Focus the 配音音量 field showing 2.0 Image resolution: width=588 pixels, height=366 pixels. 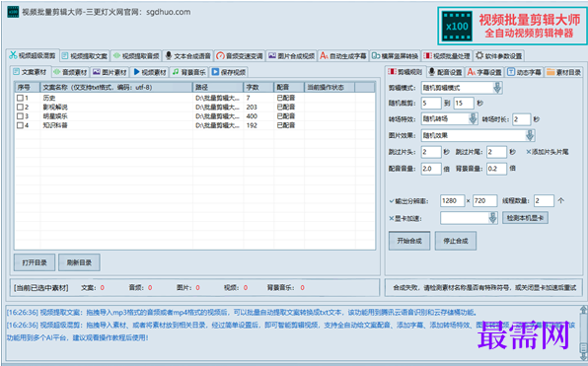pos(431,169)
